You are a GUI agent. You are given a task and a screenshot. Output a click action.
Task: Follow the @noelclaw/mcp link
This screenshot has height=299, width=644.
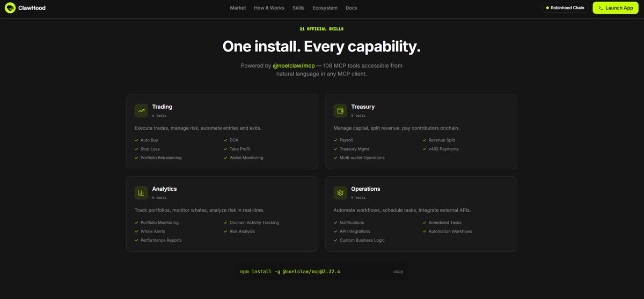[294, 65]
